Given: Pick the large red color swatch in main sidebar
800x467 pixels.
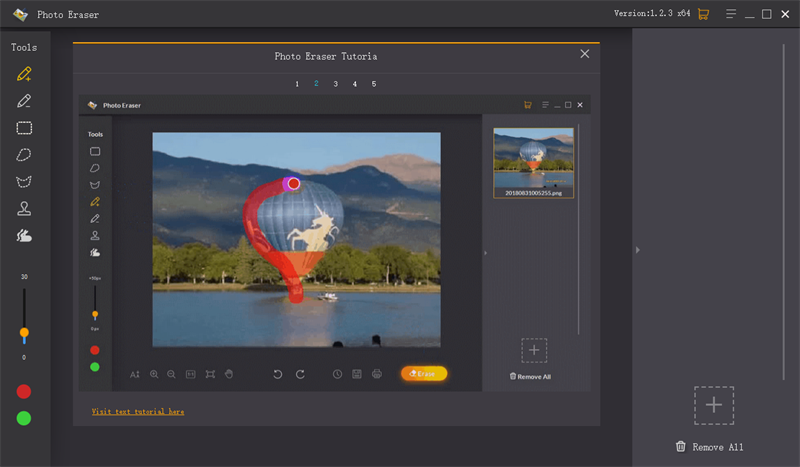Looking at the screenshot, I should click(24, 391).
